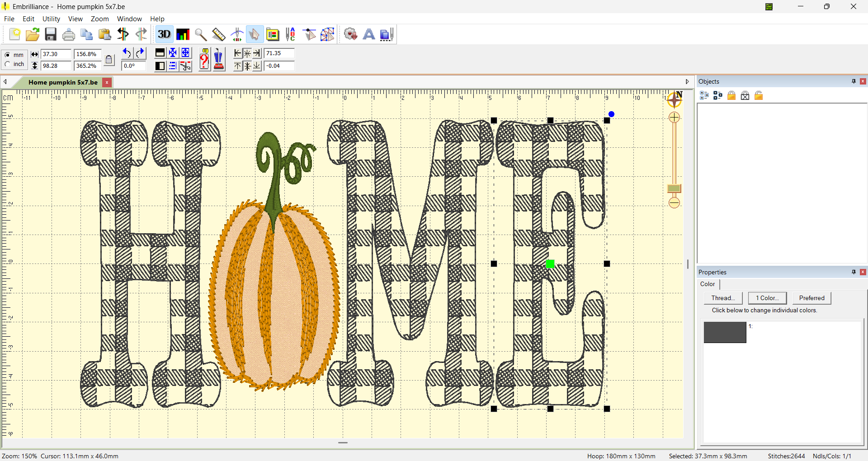Click the dark gray color 1 swatch
This screenshot has width=868, height=461.
click(725, 332)
